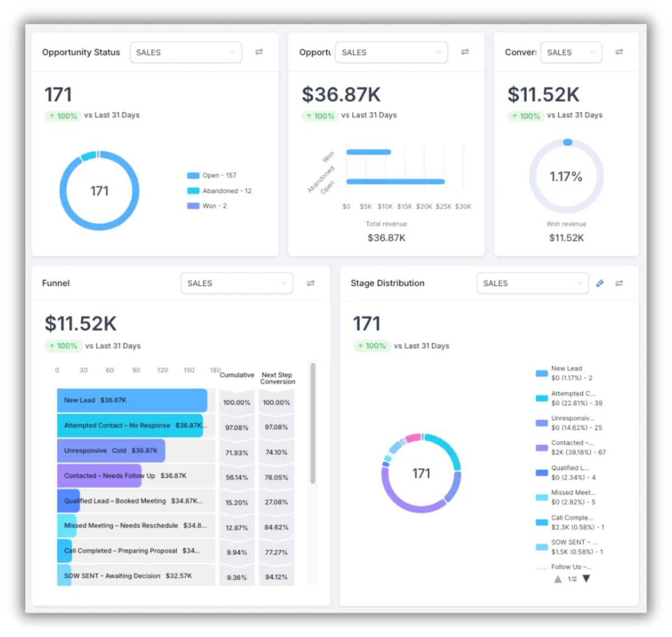The width and height of the screenshot is (672, 637).
Task: Go to previous legend page with up arrow
Action: tap(558, 579)
